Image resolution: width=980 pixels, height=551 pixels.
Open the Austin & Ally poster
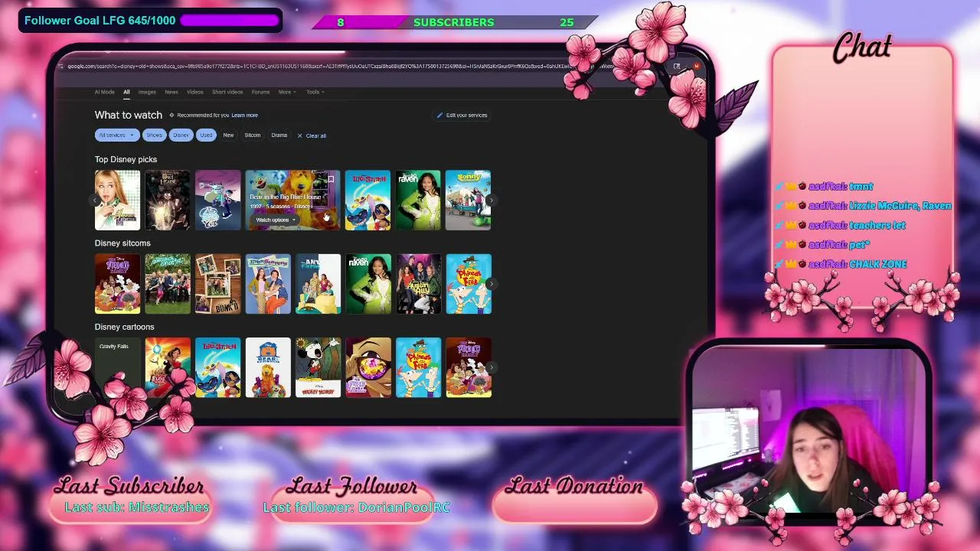pos(418,284)
